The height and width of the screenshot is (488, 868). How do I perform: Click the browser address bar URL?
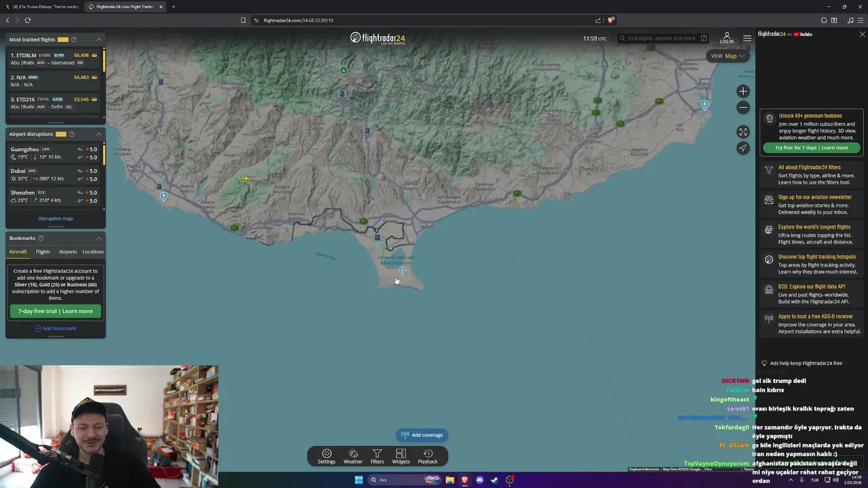[x=298, y=20]
